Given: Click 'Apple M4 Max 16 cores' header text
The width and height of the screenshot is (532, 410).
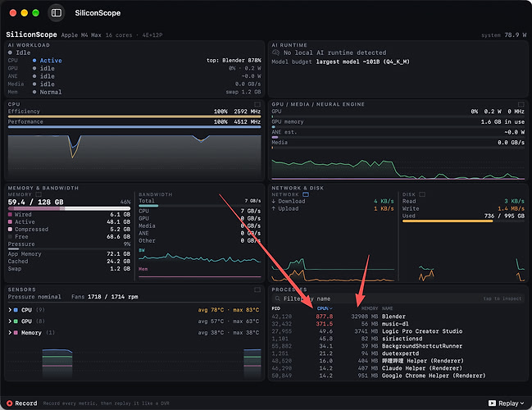Looking at the screenshot, I should 97,35.
